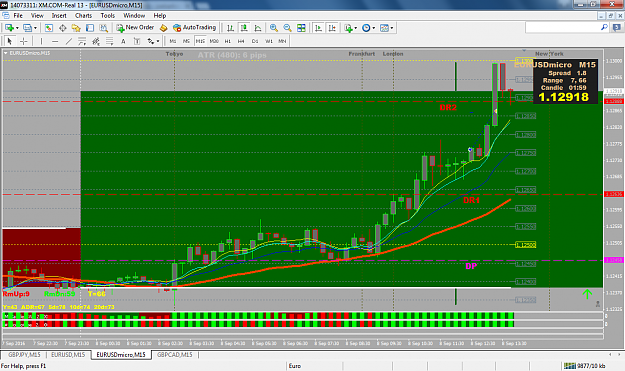Open the Strategy Tester
625x371 pixels.
pyautogui.click(x=104, y=28)
